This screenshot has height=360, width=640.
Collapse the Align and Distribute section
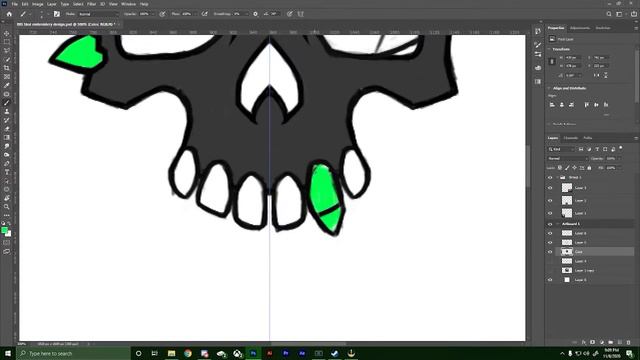pos(549,88)
